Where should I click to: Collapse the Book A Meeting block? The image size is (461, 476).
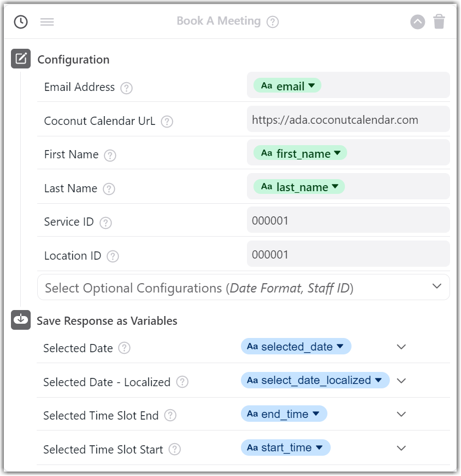417,22
